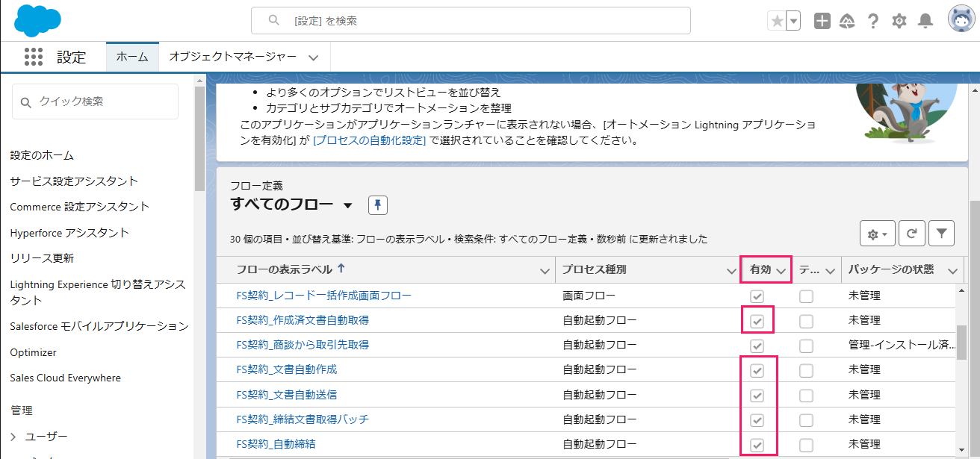
Task: Open the setup gear icon in header
Action: (899, 21)
